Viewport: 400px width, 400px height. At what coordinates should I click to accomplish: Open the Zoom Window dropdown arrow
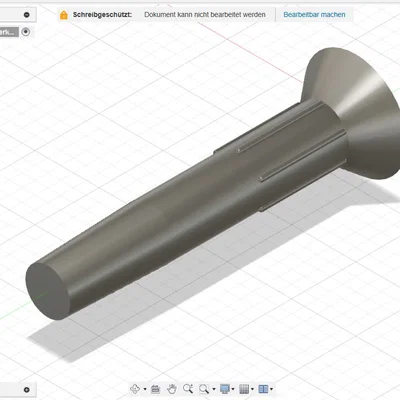coord(214,389)
